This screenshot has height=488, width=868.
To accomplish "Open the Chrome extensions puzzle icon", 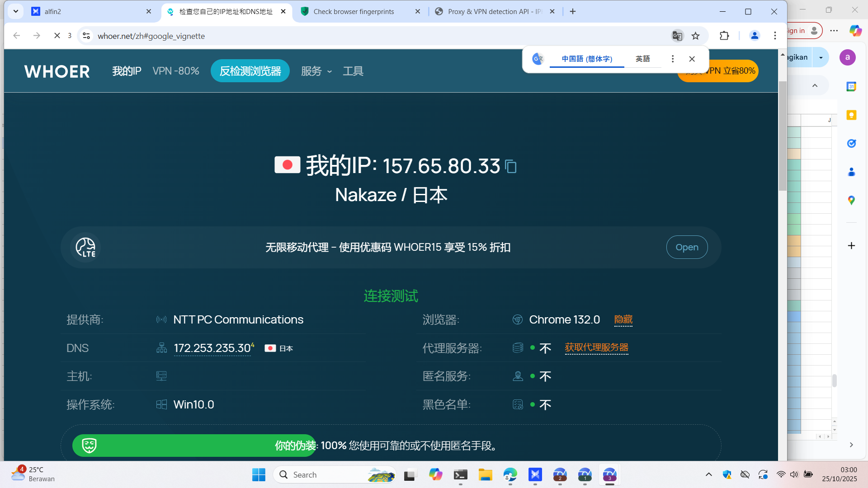I will point(724,36).
